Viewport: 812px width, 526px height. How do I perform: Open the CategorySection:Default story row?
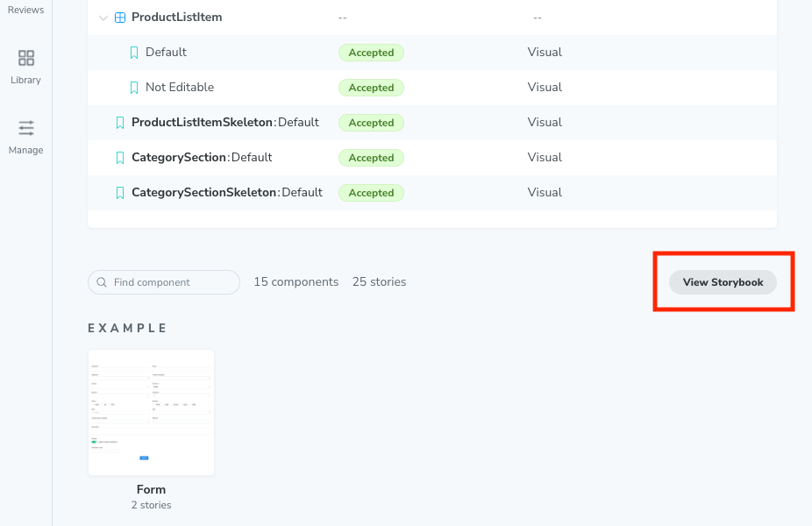[x=202, y=158]
